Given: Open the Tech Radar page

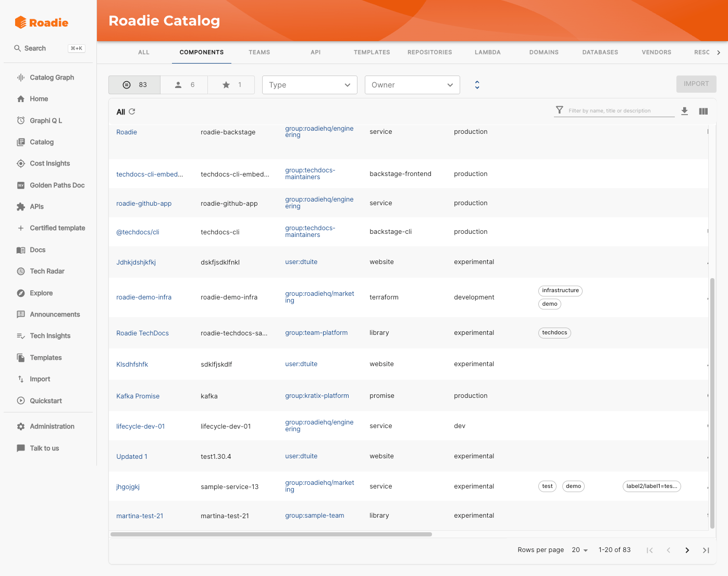Looking at the screenshot, I should 46,271.
